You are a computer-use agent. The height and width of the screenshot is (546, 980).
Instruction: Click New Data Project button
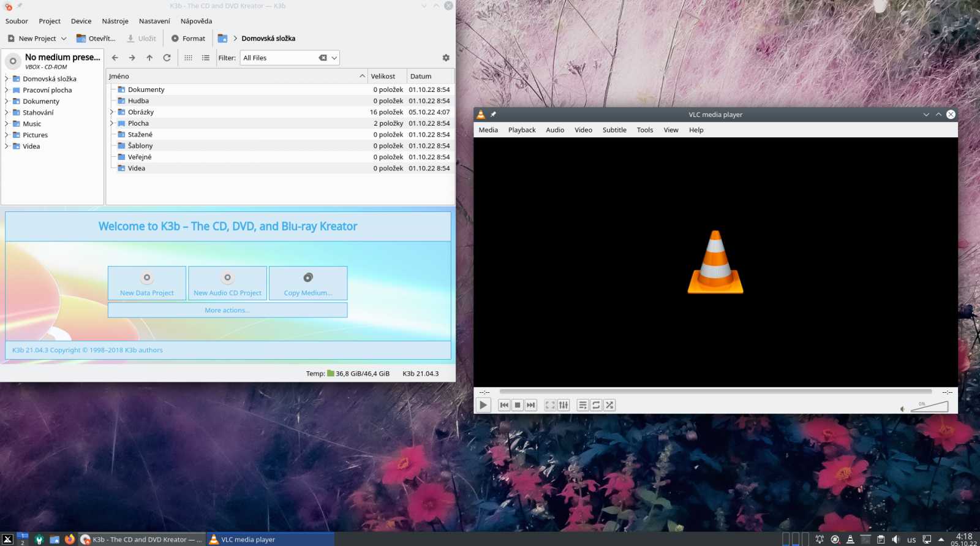pos(147,283)
